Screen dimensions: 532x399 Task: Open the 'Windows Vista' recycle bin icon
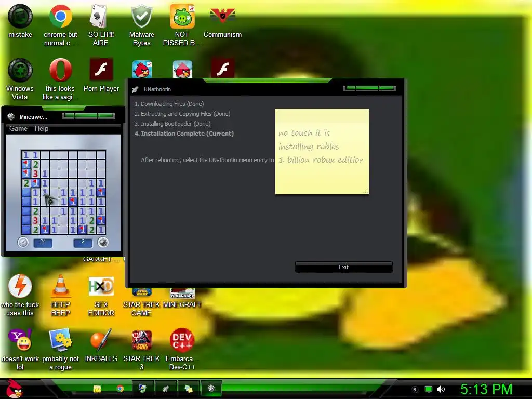point(20,70)
